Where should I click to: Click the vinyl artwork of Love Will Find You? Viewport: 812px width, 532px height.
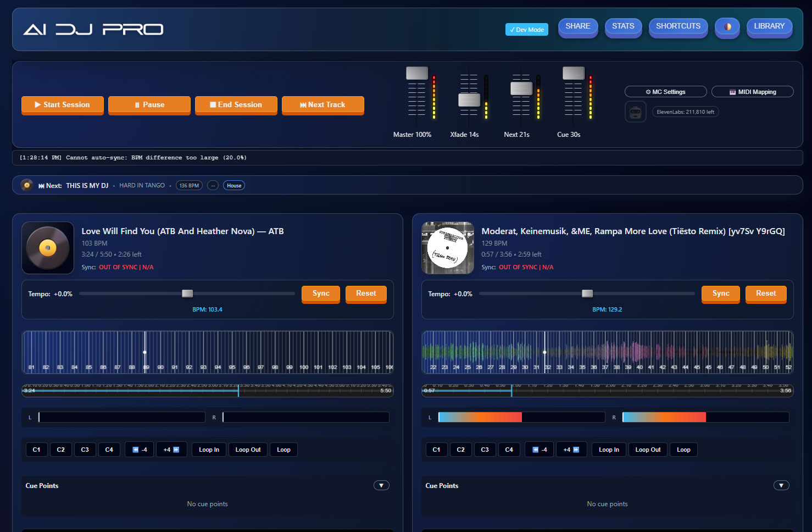pyautogui.click(x=48, y=248)
